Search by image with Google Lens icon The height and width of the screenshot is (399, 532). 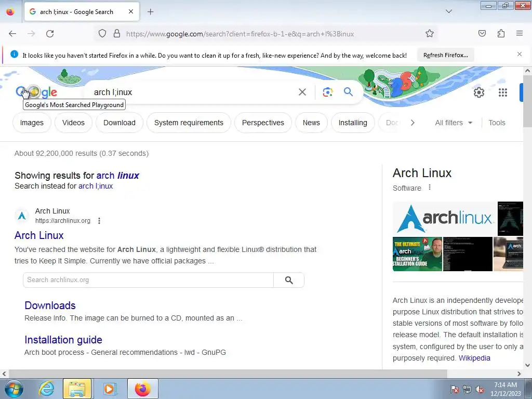[x=327, y=92]
